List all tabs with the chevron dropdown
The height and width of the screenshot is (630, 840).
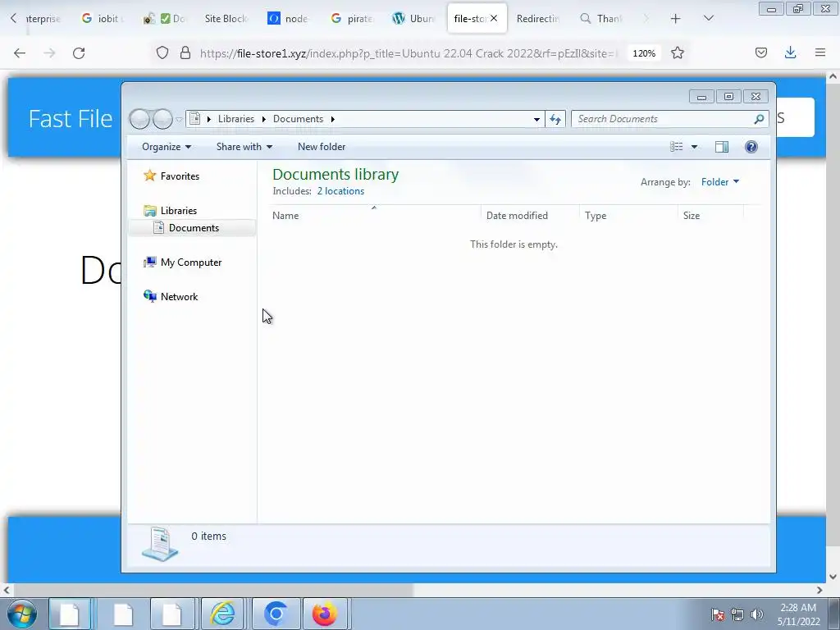point(708,18)
